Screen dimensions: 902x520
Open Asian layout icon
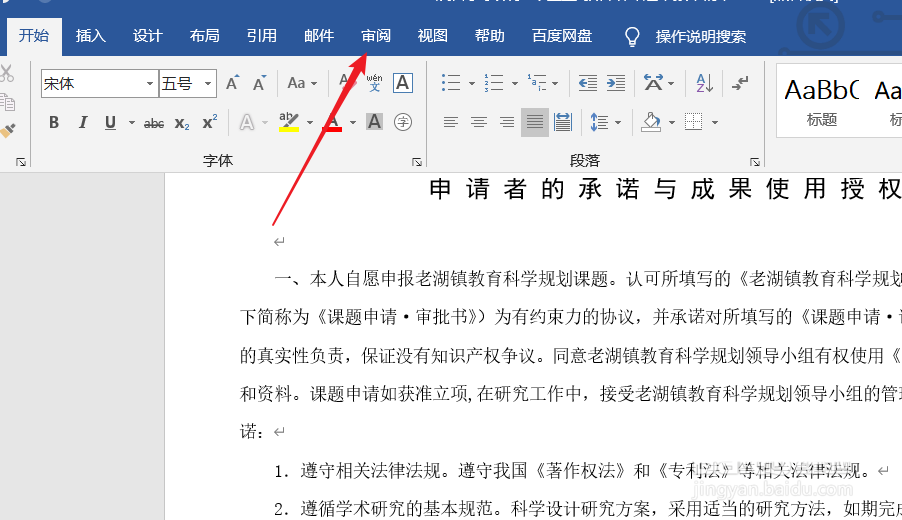(653, 83)
